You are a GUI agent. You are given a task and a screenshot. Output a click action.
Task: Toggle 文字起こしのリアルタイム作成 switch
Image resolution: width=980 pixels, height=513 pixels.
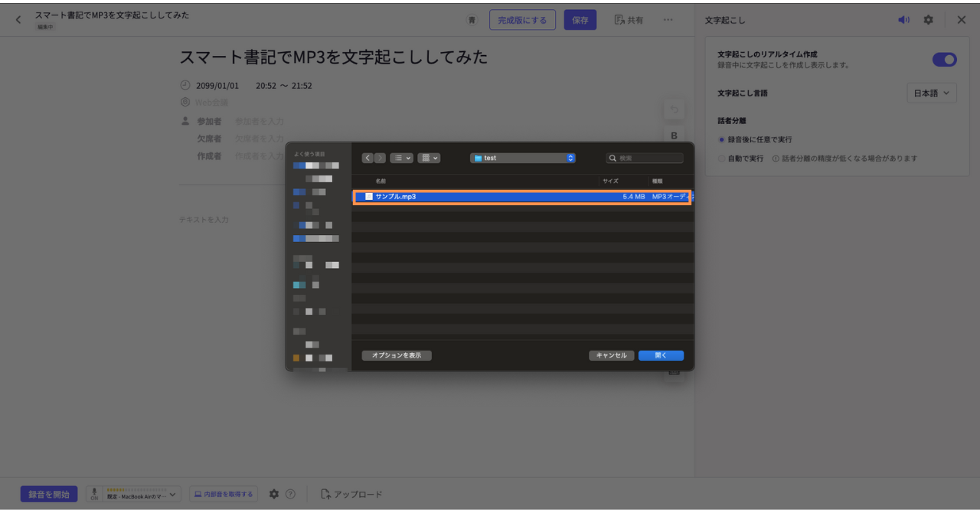(x=944, y=60)
